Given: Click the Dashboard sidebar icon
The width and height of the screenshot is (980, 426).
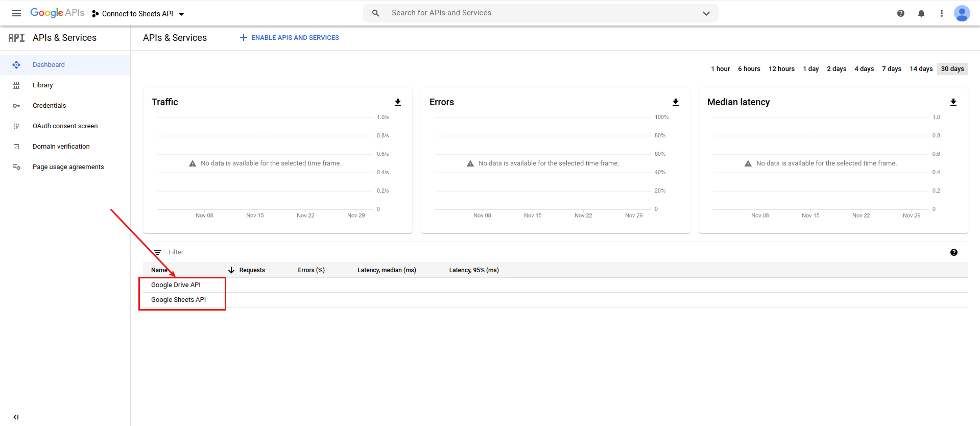Looking at the screenshot, I should click(16, 65).
